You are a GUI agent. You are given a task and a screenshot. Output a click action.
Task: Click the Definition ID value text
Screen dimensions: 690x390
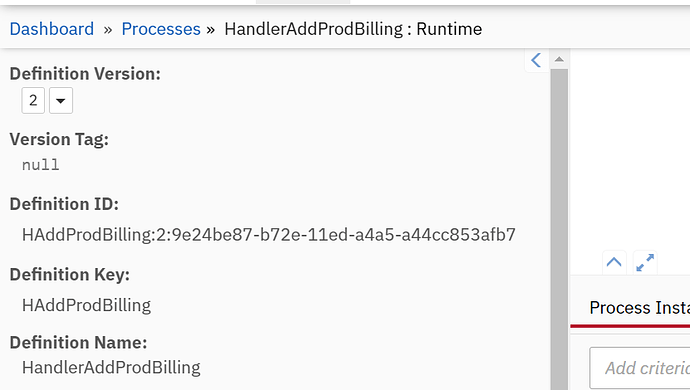[x=269, y=235]
